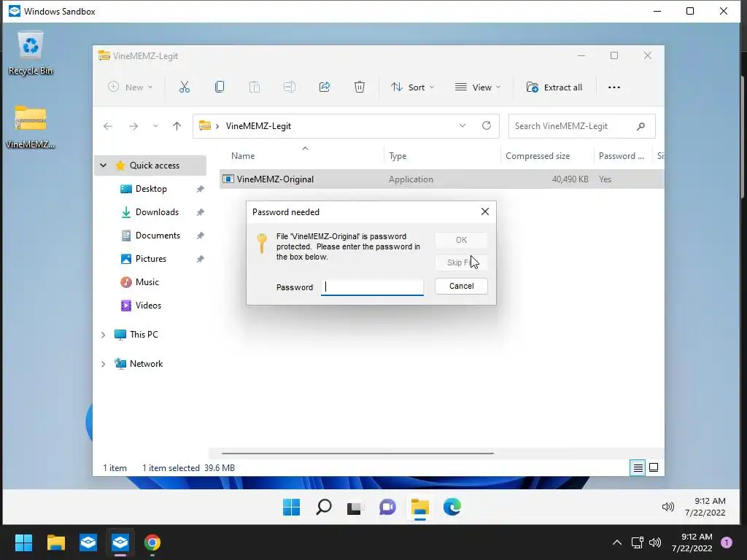Image resolution: width=747 pixels, height=560 pixels.
Task: Click the VineMEMZ-Legit breadcrumb in address bar
Action: (258, 126)
